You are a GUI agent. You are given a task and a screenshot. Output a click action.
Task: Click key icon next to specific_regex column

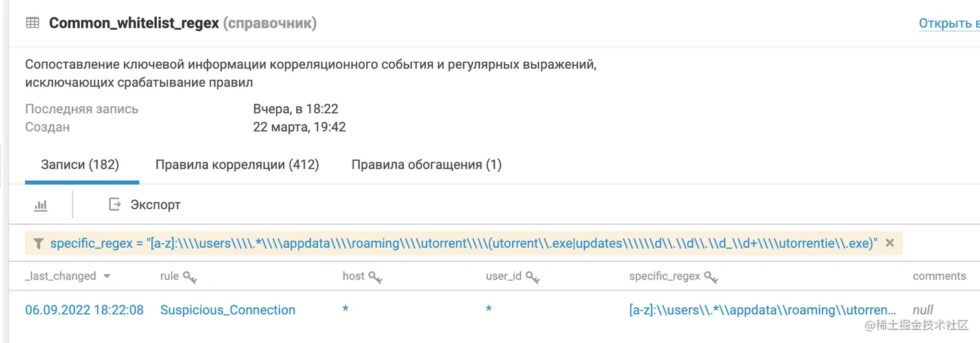(711, 277)
